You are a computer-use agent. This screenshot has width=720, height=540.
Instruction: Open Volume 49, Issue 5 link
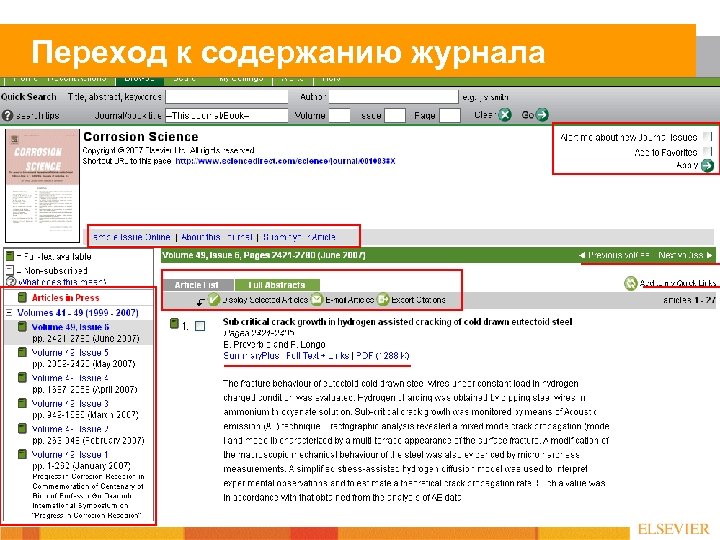(x=70, y=353)
